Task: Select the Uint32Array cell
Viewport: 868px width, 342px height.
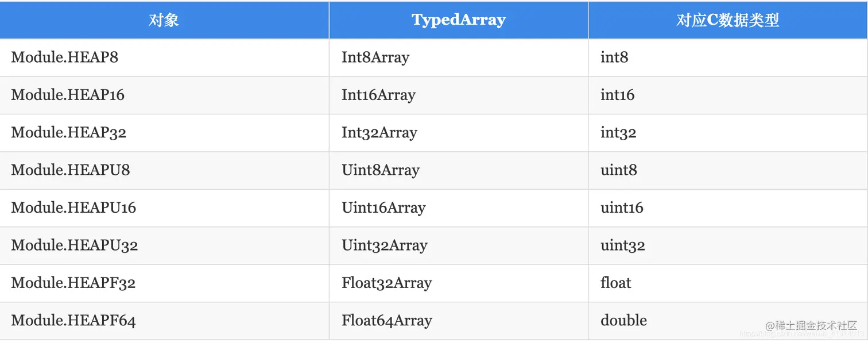Action: pos(385,245)
